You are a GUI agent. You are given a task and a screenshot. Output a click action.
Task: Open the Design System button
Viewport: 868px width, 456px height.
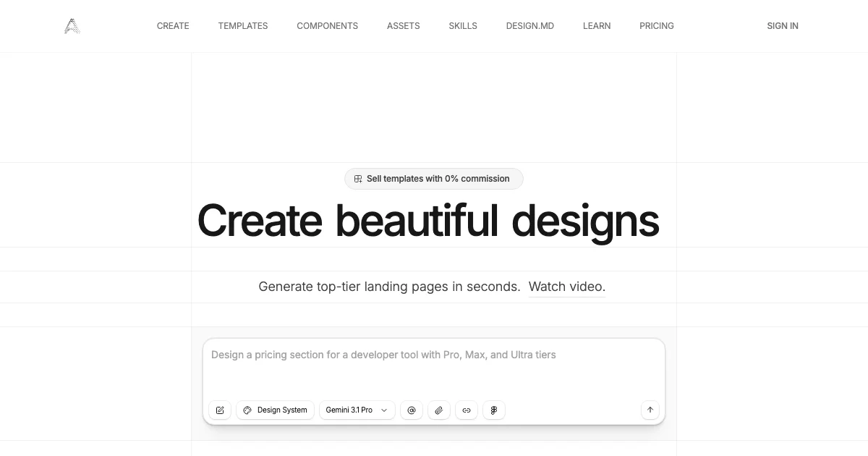click(x=276, y=410)
